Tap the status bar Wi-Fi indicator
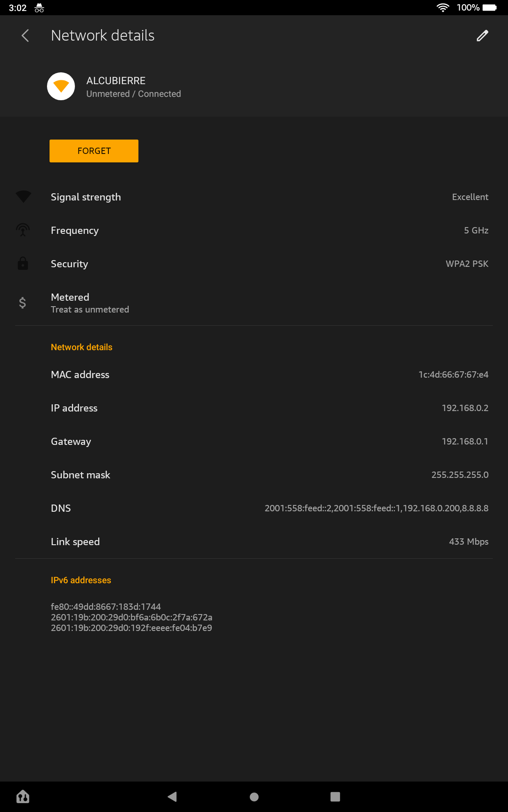Viewport: 508px width, 812px height. [x=443, y=8]
